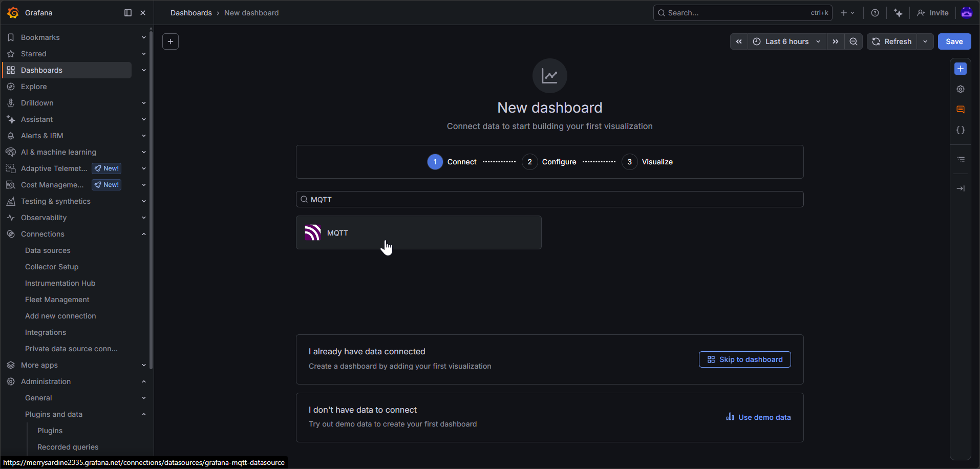Focus the top Search bar
The height and width of the screenshot is (469, 980).
coord(743,13)
